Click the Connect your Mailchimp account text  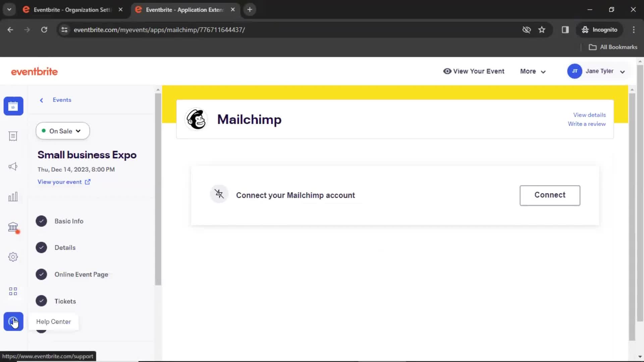[x=296, y=195]
